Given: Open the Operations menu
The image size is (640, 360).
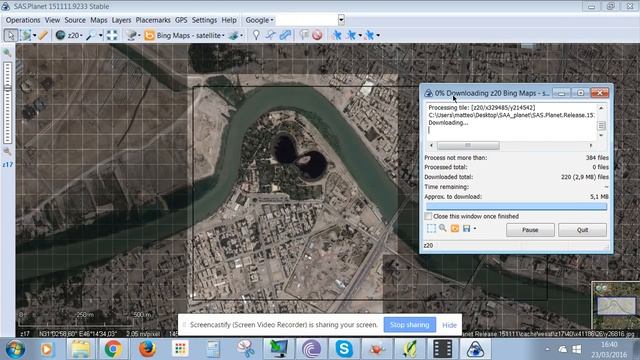Looking at the screenshot, I should coord(23,20).
